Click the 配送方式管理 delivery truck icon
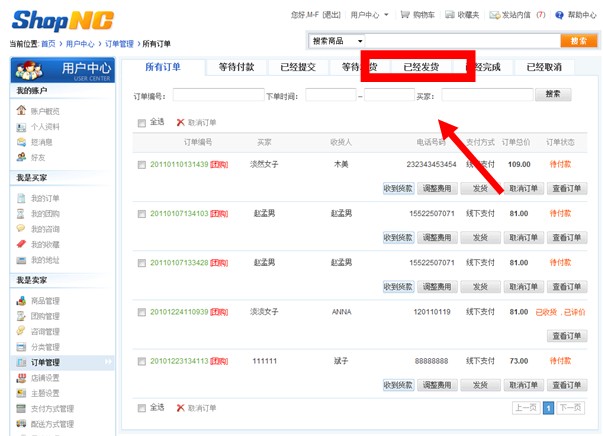 point(21,424)
